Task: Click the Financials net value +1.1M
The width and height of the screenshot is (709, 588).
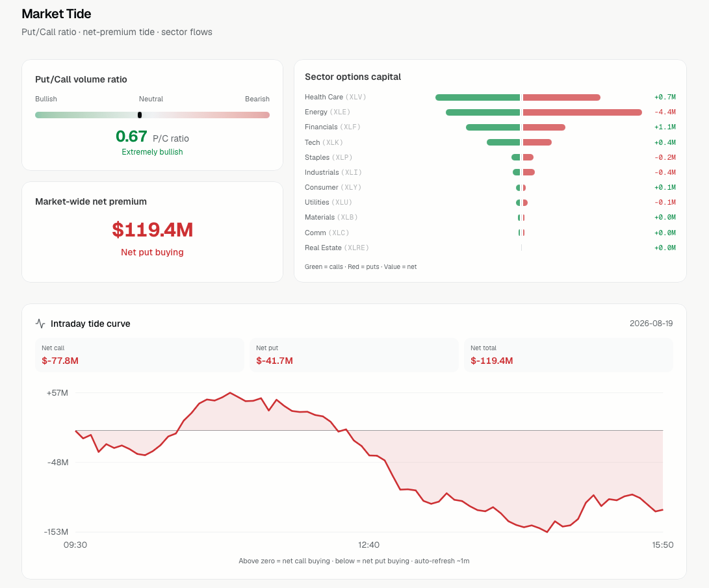Action: click(x=665, y=127)
